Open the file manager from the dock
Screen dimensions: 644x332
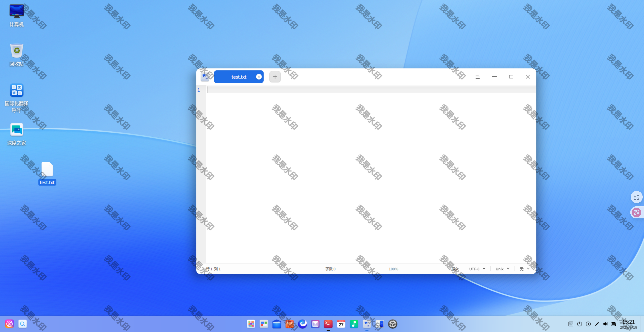coord(277,324)
